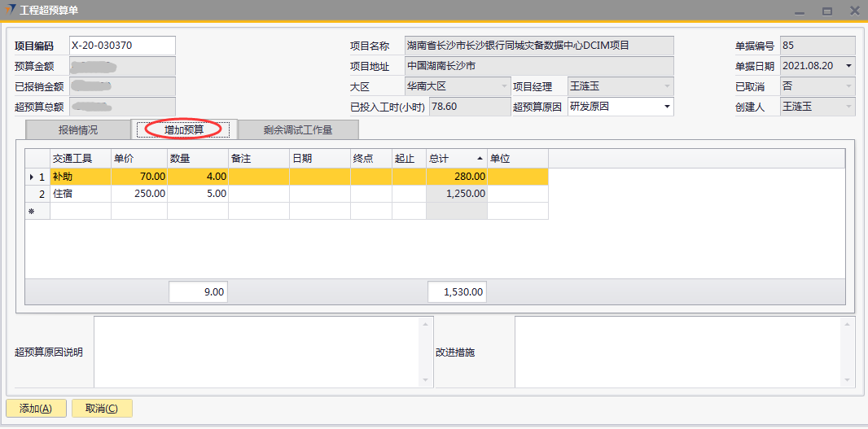Click the sort arrow in 总计 column header
This screenshot has height=429, width=868.
[x=480, y=159]
